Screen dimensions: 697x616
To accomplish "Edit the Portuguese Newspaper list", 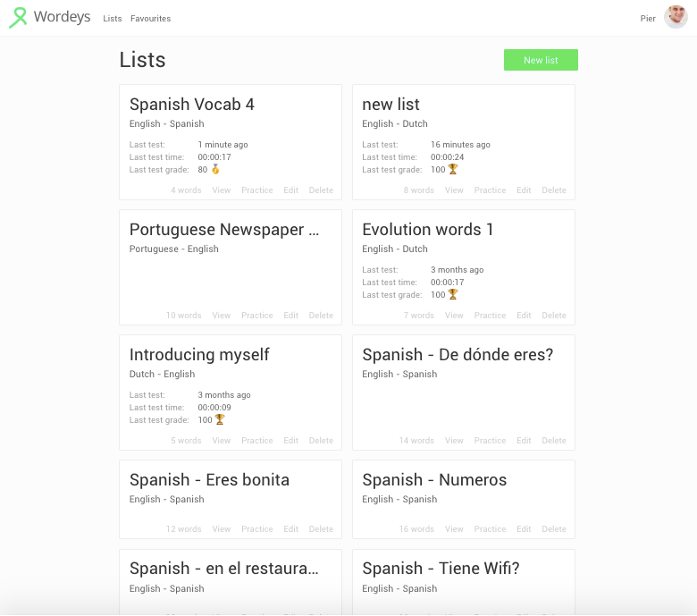I will (290, 315).
